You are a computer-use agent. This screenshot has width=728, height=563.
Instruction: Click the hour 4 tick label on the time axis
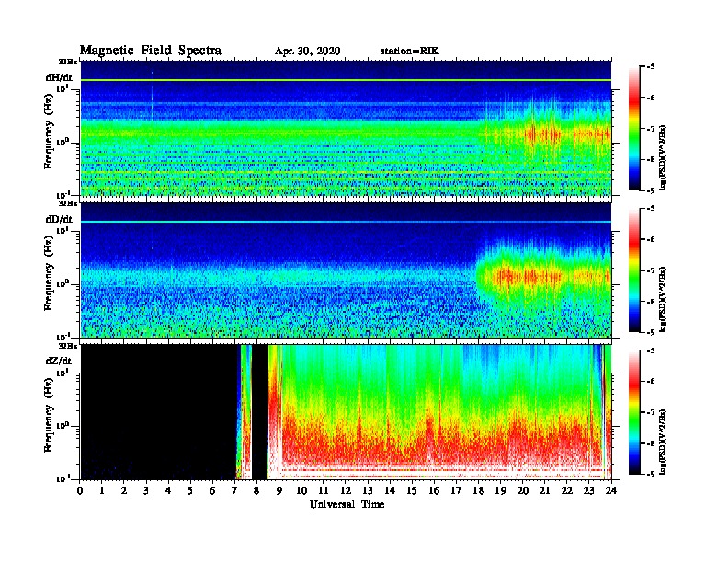pos(168,490)
